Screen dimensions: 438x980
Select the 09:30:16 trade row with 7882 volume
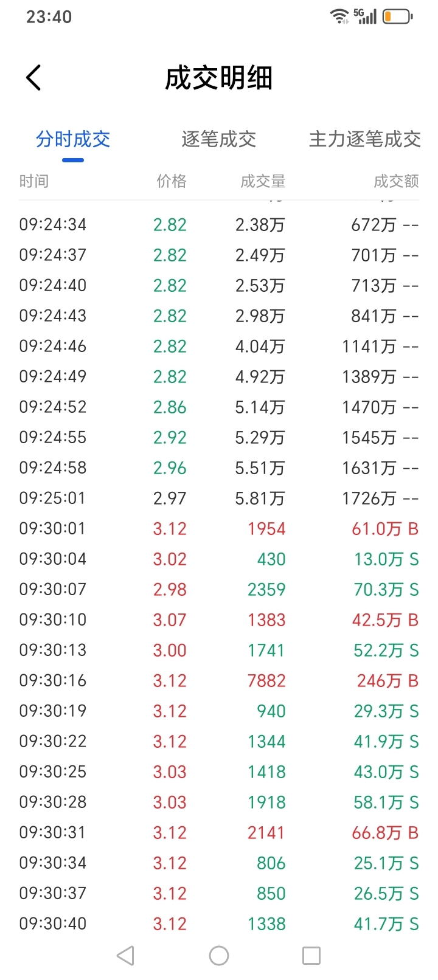coord(219,680)
